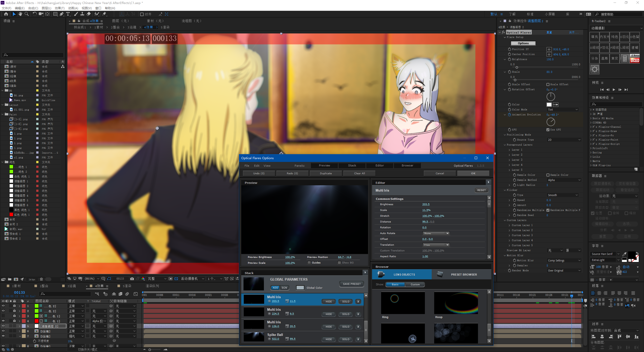The height and width of the screenshot is (352, 644).
Task: Select the Brush tool
Action: (76, 14)
